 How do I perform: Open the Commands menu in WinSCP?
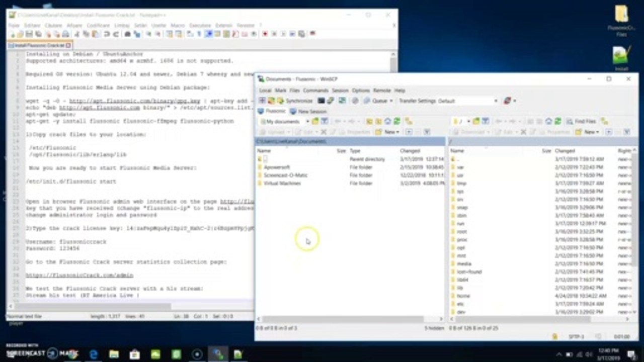coord(315,90)
